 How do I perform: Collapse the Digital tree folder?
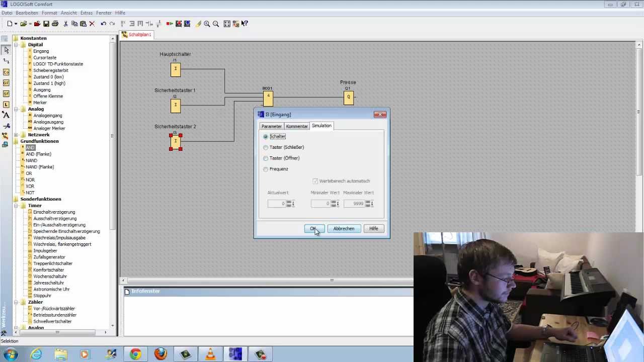click(x=16, y=45)
